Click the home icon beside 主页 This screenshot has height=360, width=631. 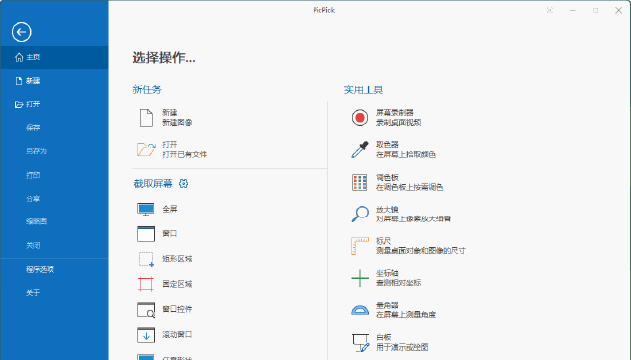pyautogui.click(x=19, y=57)
